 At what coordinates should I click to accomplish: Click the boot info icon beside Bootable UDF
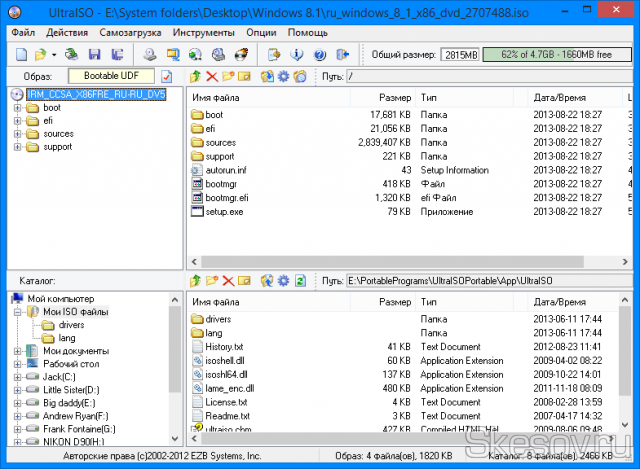point(167,76)
